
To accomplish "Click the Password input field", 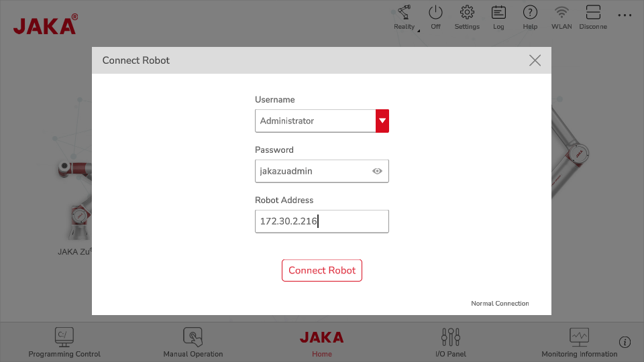I will pyautogui.click(x=321, y=171).
